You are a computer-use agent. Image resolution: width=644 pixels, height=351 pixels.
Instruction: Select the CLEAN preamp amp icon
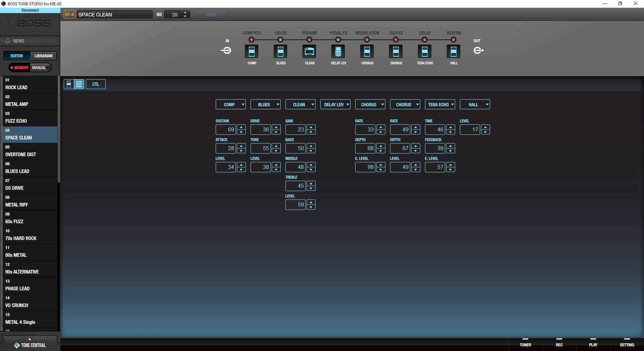pyautogui.click(x=309, y=51)
